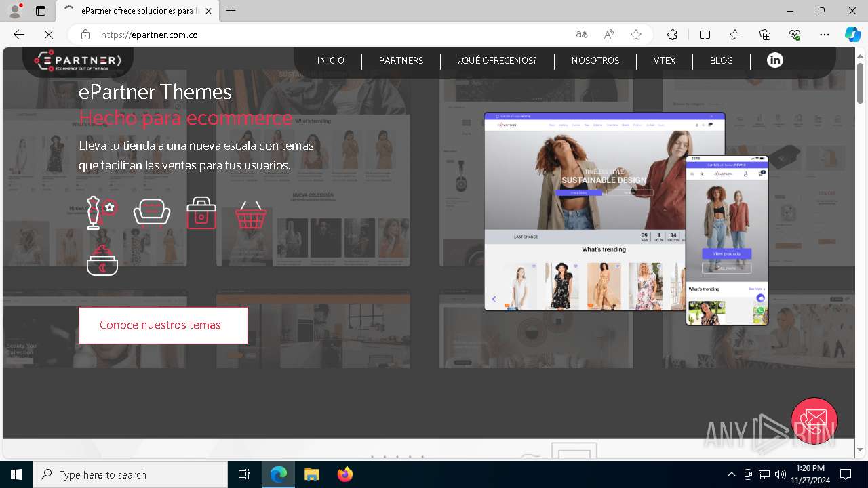The height and width of the screenshot is (488, 868).
Task: Click the address bar URL field
Action: point(332,35)
